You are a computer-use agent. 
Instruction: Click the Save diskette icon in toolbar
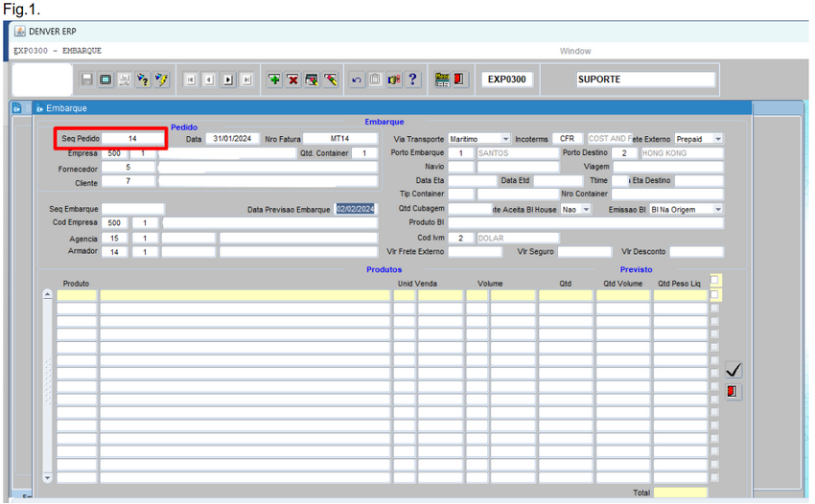(x=86, y=80)
